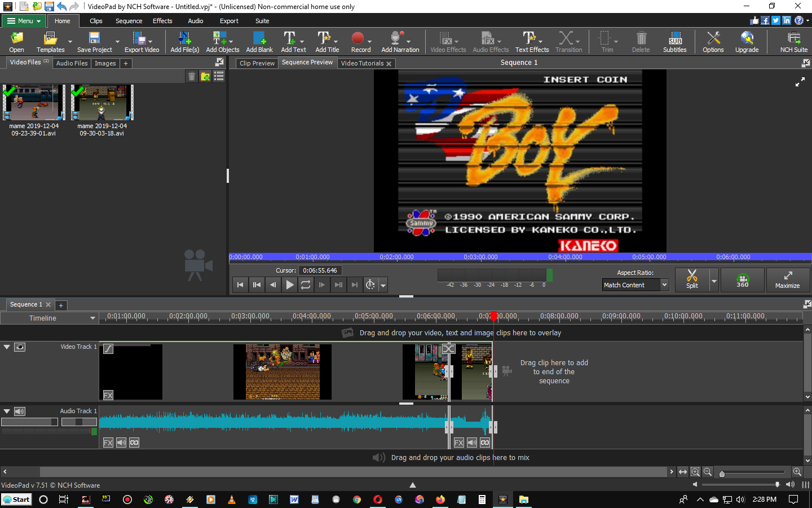The width and height of the screenshot is (812, 508).
Task: Jump to the sequence start
Action: pos(240,285)
